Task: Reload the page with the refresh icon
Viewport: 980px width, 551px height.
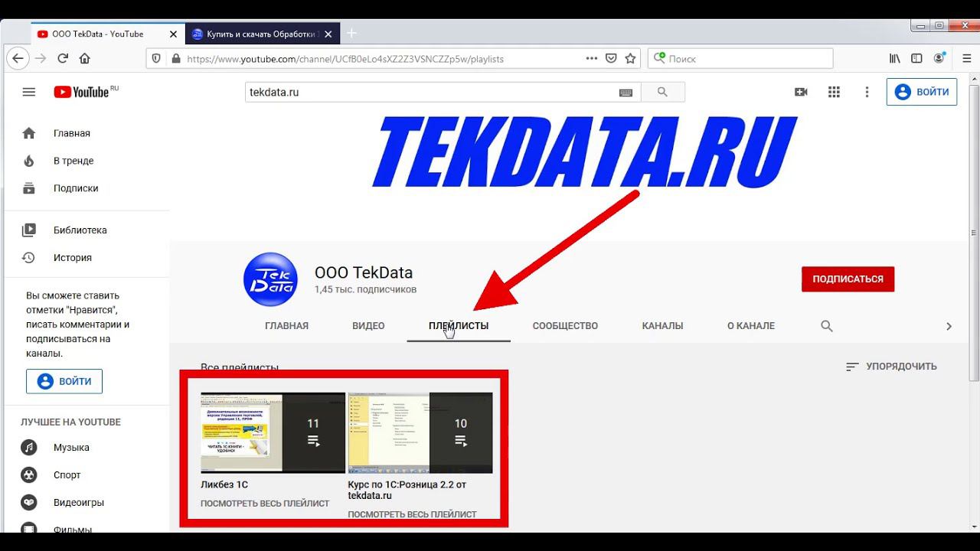Action: point(63,58)
